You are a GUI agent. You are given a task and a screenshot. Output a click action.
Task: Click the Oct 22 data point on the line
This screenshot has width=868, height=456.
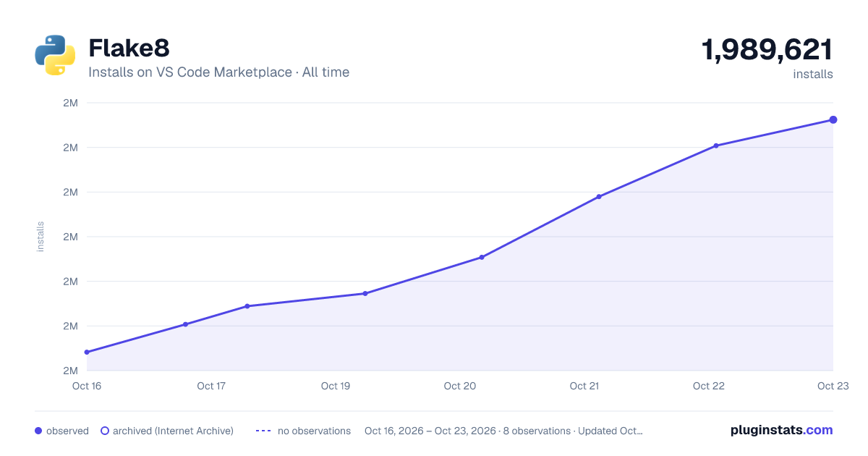[x=716, y=145]
